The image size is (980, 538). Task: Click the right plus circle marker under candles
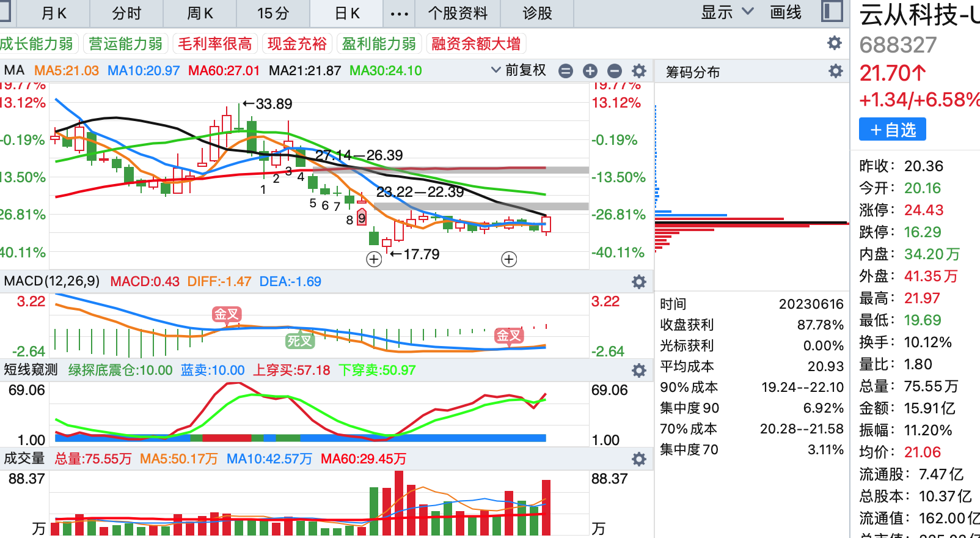coord(509,259)
